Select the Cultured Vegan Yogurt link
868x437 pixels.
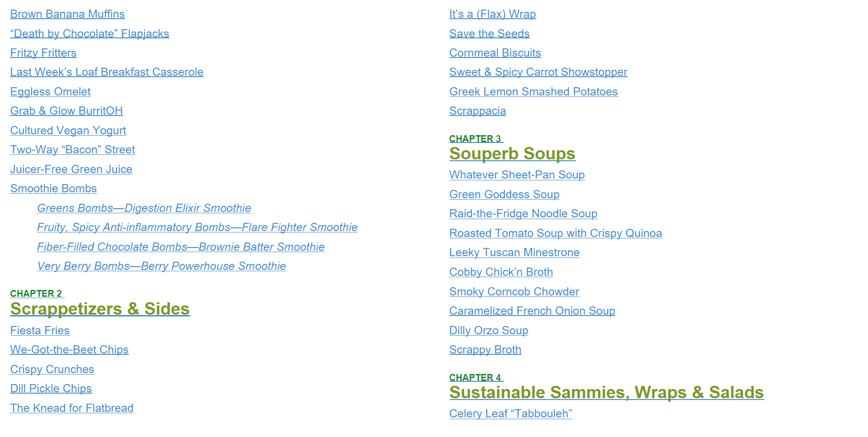click(68, 131)
